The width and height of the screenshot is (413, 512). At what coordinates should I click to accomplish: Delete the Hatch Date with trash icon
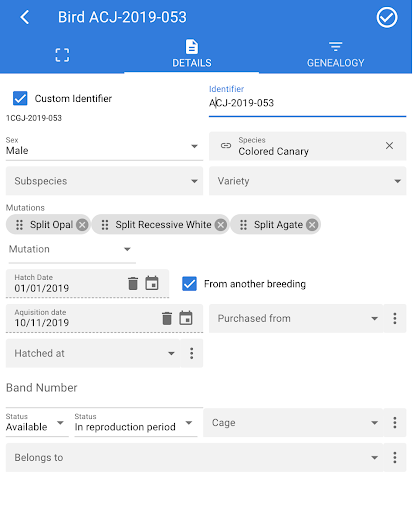click(133, 283)
